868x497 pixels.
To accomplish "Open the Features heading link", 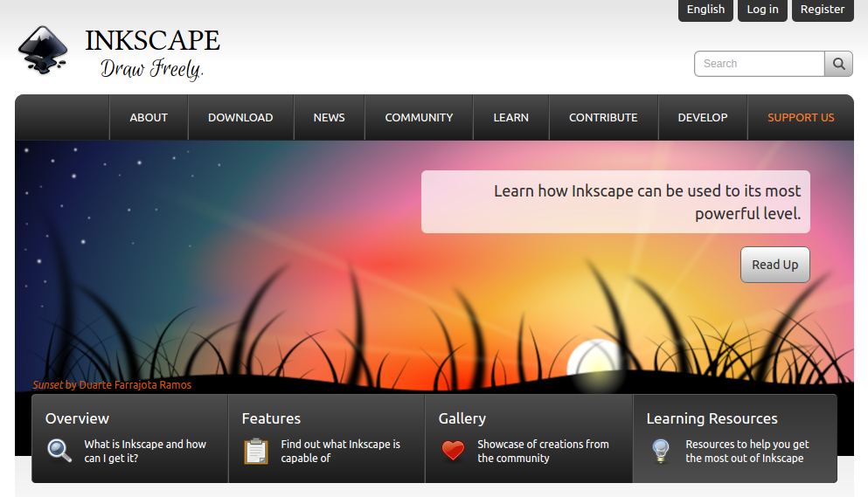I will tap(271, 418).
